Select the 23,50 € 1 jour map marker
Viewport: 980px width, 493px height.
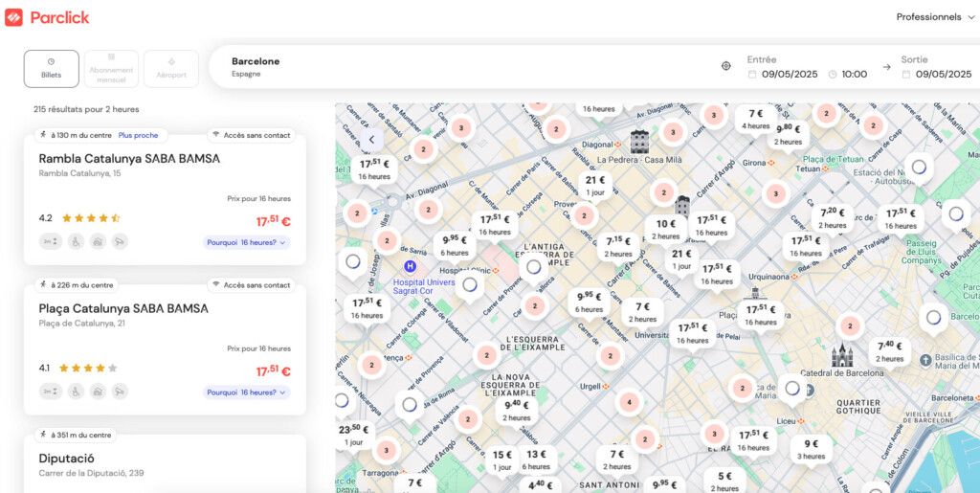(x=354, y=435)
